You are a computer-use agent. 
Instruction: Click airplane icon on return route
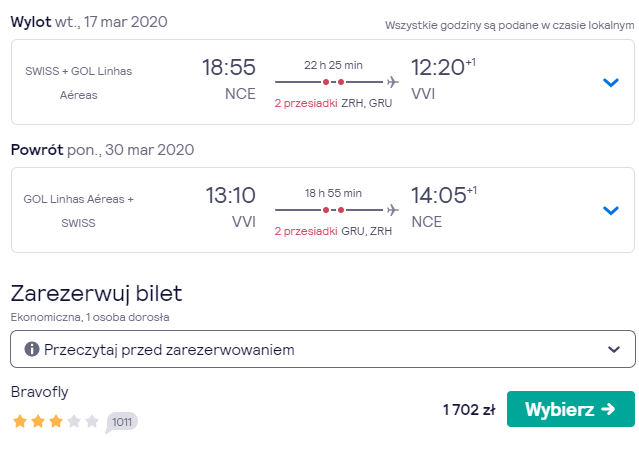tap(392, 210)
